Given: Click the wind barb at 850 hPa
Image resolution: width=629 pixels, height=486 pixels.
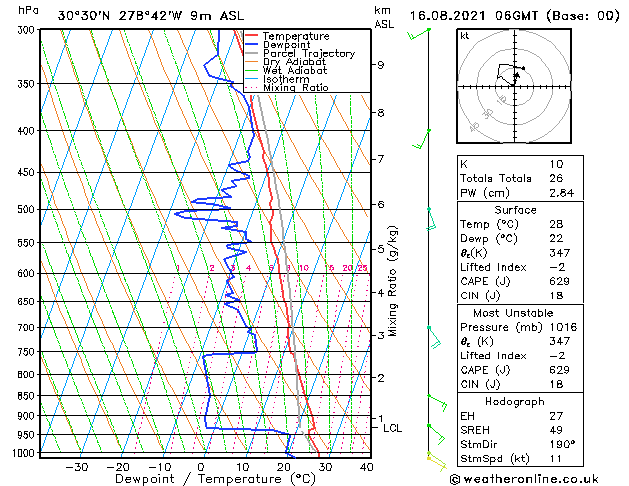Looking at the screenshot, I should click(x=437, y=403).
